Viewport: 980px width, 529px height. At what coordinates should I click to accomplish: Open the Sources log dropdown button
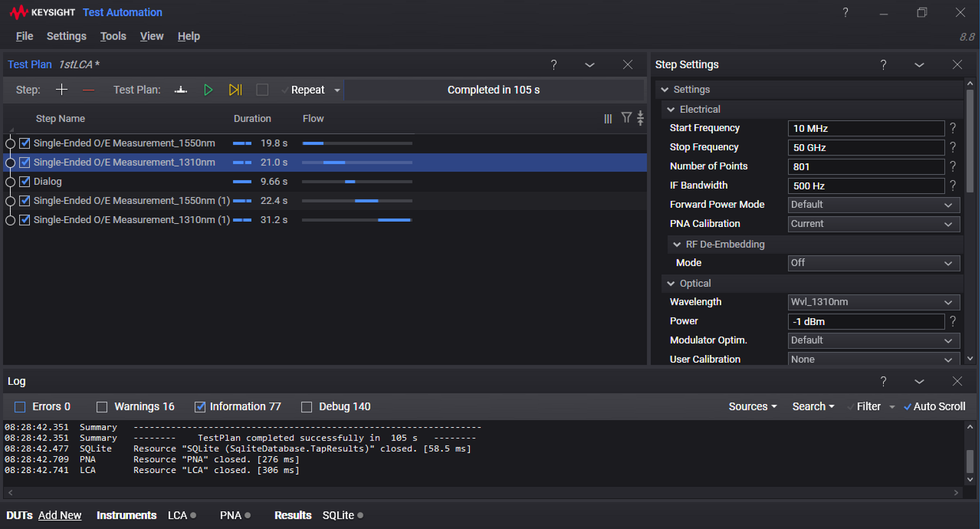coord(752,406)
